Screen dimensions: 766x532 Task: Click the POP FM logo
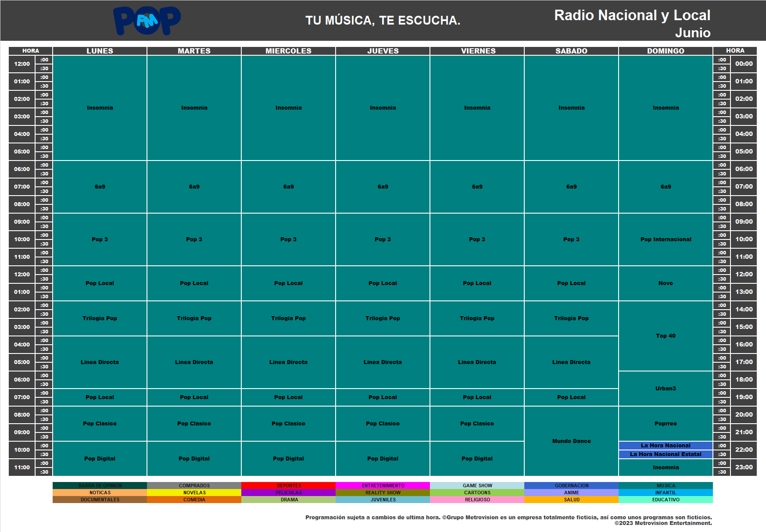(147, 21)
